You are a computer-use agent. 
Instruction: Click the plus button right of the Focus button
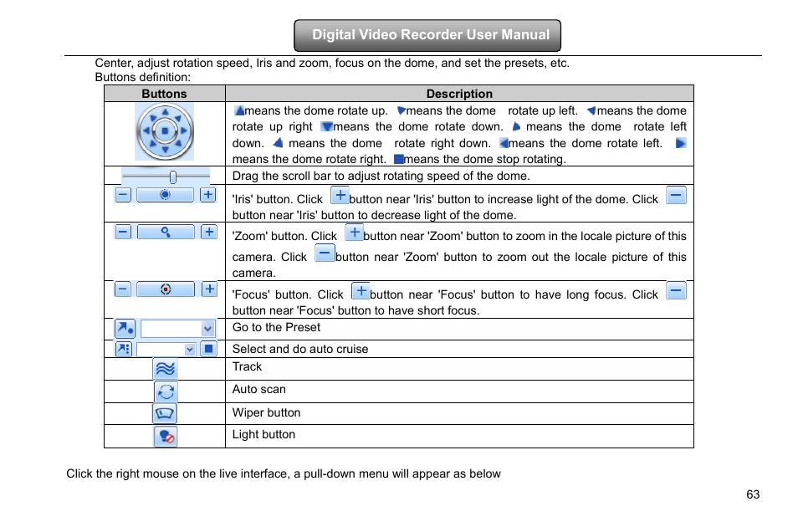[x=209, y=289]
